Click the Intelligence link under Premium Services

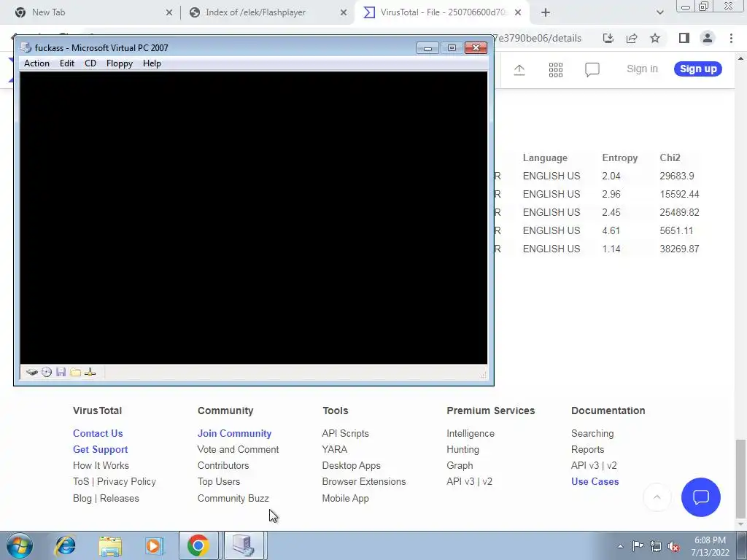point(471,433)
